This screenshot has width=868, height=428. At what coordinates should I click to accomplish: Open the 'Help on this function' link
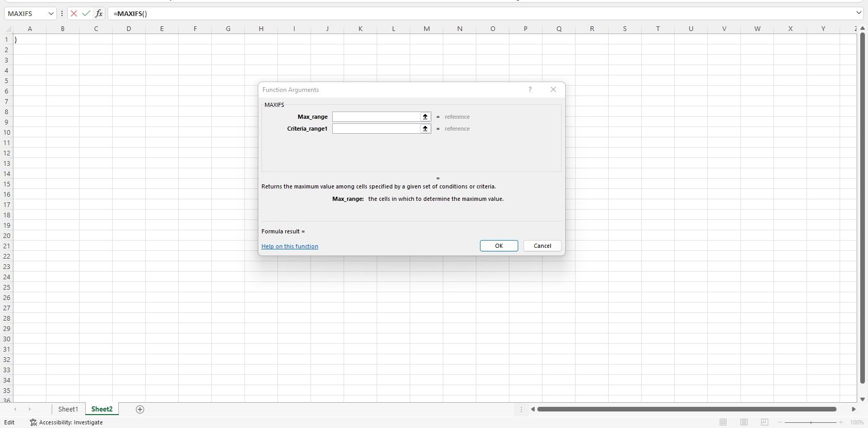290,246
